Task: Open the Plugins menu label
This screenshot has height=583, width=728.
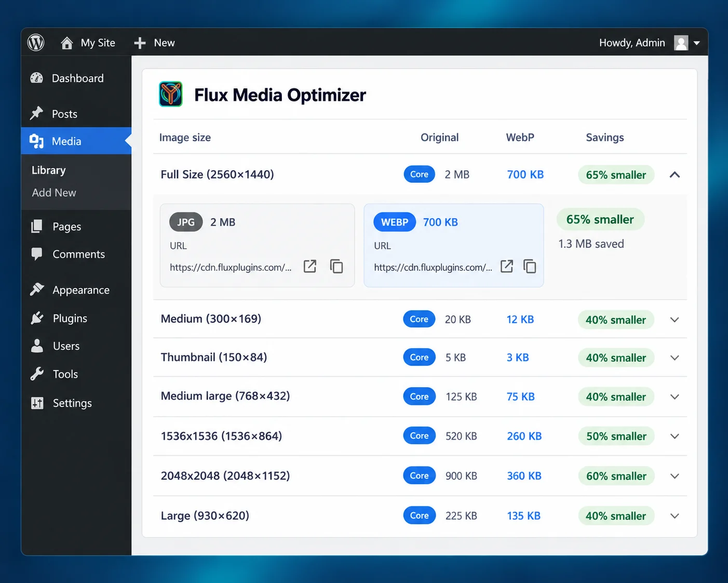Action: point(70,318)
